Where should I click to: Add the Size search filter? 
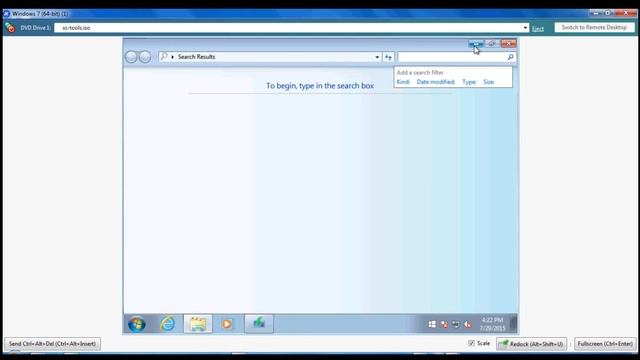(x=489, y=82)
